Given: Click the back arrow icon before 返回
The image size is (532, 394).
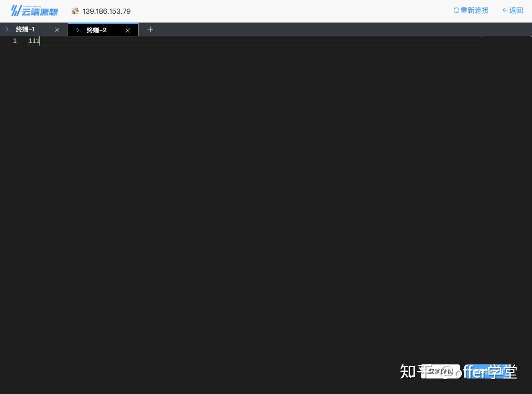Looking at the screenshot, I should click(x=505, y=10).
